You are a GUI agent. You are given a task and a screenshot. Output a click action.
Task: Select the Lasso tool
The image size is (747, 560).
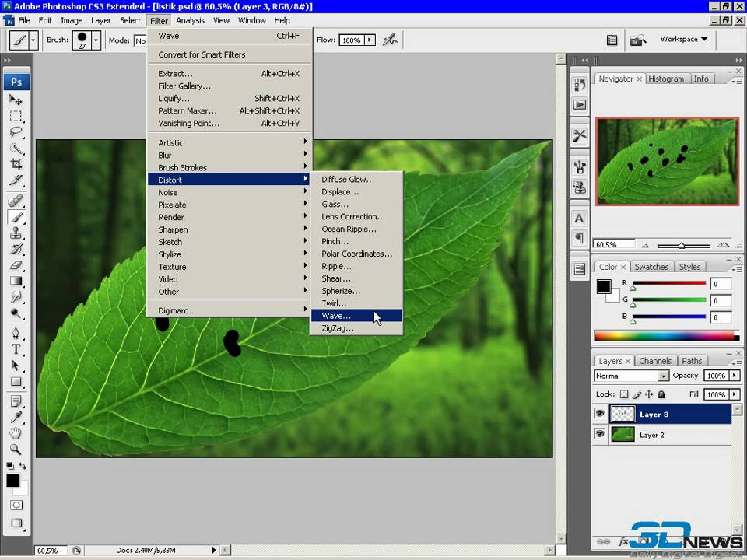16,132
